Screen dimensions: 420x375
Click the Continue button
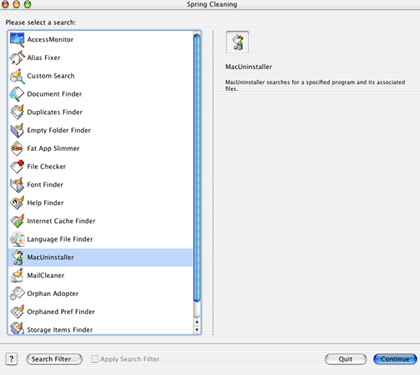pos(395,359)
